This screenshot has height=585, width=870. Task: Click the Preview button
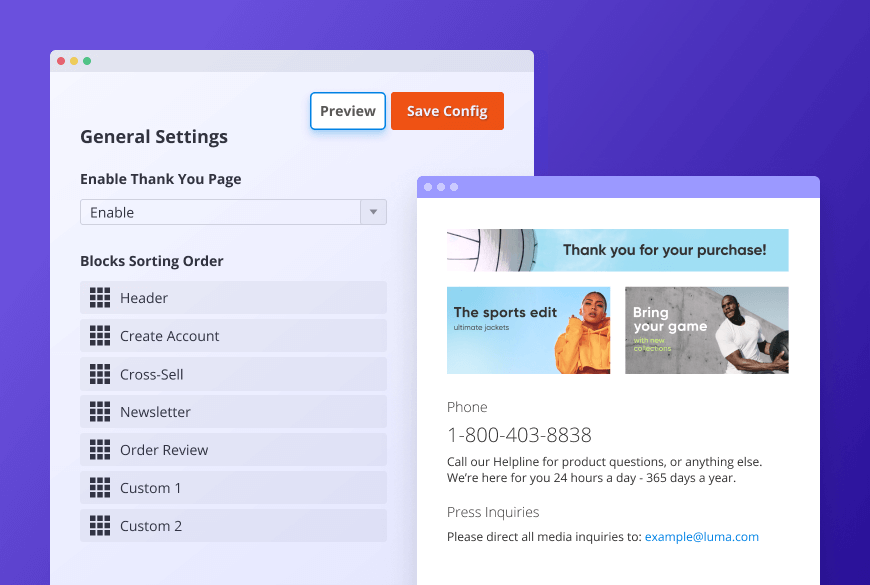click(x=348, y=111)
